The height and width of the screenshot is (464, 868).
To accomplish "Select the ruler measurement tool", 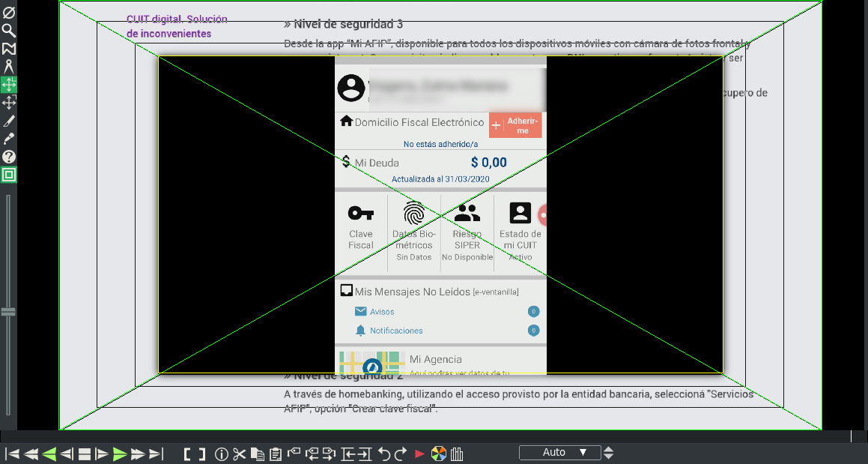I will (9, 67).
